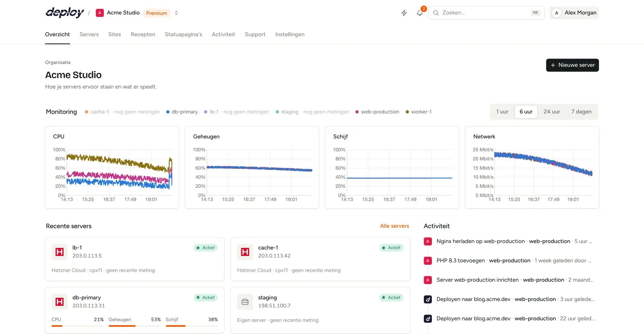Click the Nieuwe server button

572,65
